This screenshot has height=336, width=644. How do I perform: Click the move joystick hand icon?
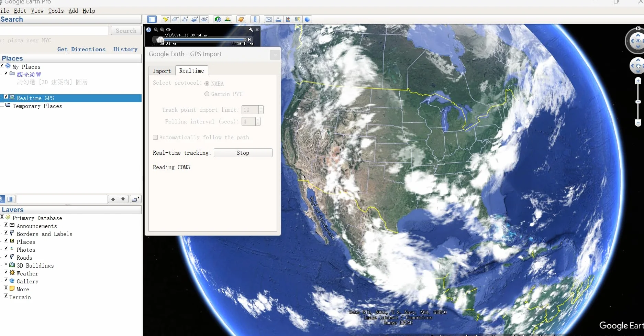point(638,65)
